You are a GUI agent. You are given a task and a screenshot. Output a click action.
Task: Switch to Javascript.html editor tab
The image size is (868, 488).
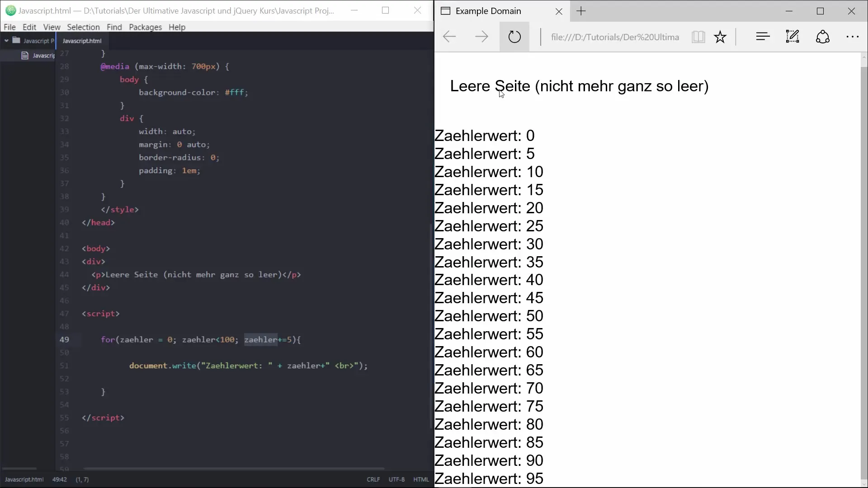(x=82, y=41)
